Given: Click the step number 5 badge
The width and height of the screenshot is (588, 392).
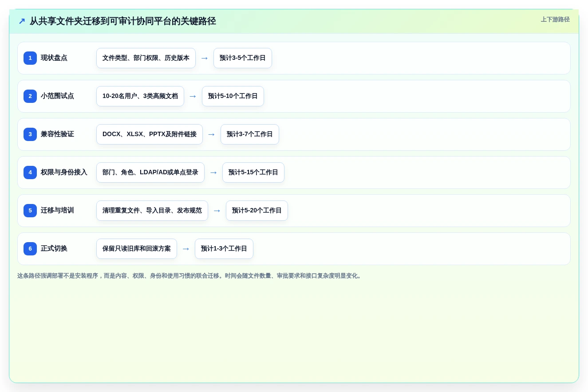Looking at the screenshot, I should point(30,211).
